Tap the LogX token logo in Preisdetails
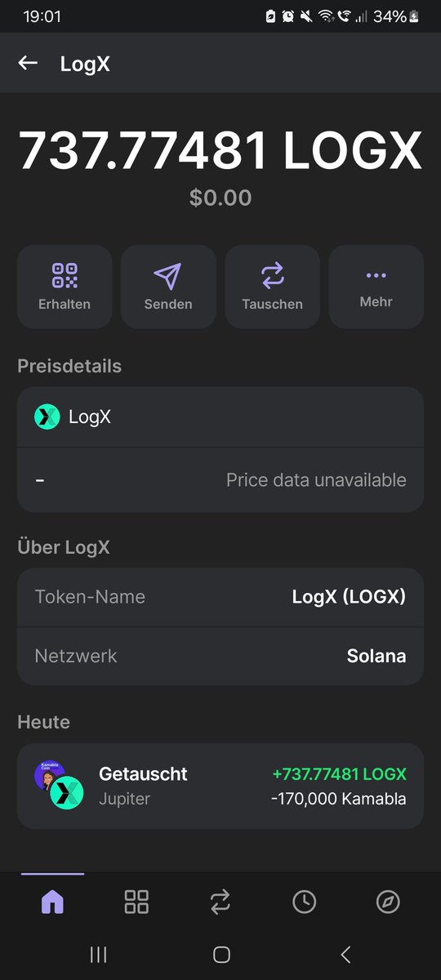 click(x=47, y=417)
